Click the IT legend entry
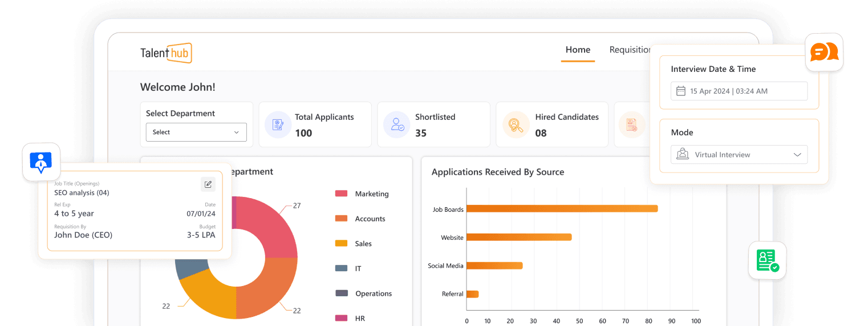The height and width of the screenshot is (326, 868). point(358,268)
